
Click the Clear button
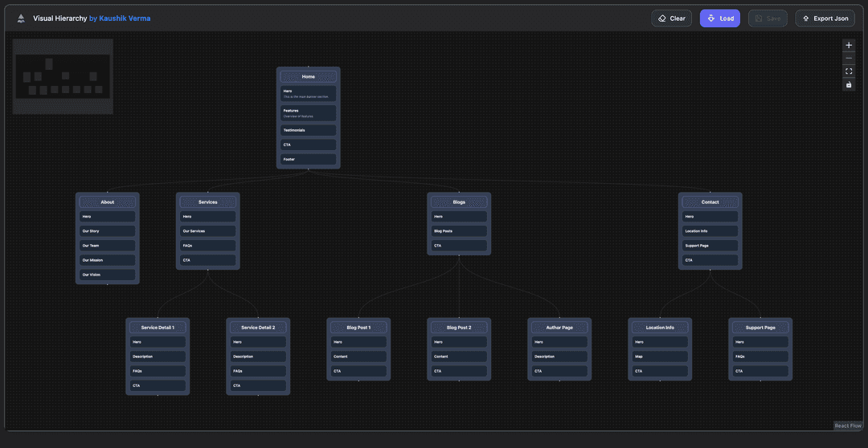click(x=671, y=18)
